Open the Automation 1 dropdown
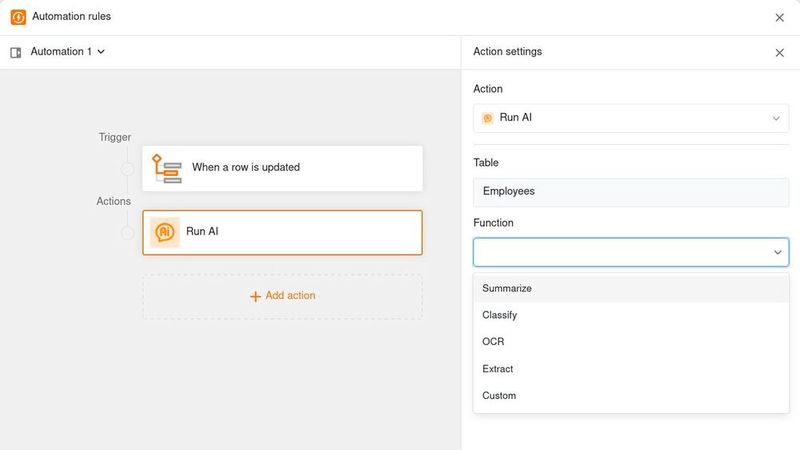Screen dimensions: 800x450 [67, 52]
